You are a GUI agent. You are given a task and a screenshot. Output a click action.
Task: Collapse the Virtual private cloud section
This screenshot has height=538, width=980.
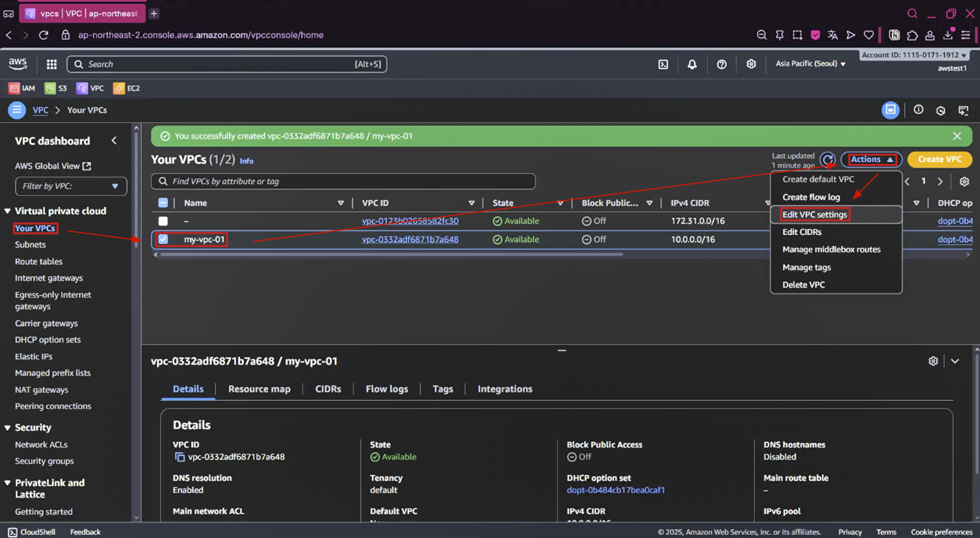[8, 211]
